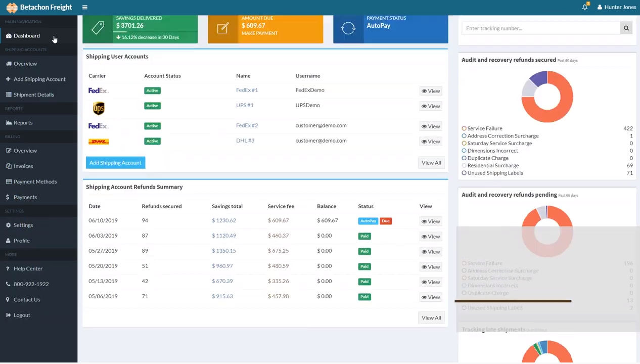Select the Payments dollar icon

[8, 197]
